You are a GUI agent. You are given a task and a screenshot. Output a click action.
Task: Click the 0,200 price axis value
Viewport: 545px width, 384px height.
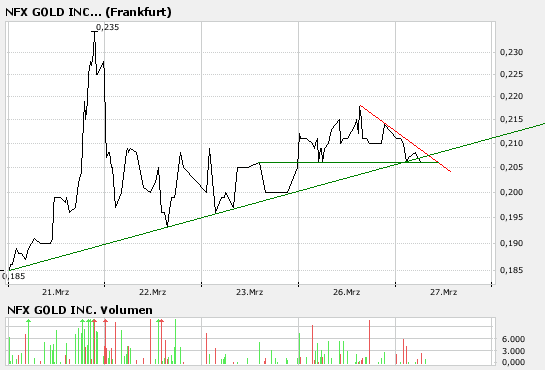(x=511, y=192)
